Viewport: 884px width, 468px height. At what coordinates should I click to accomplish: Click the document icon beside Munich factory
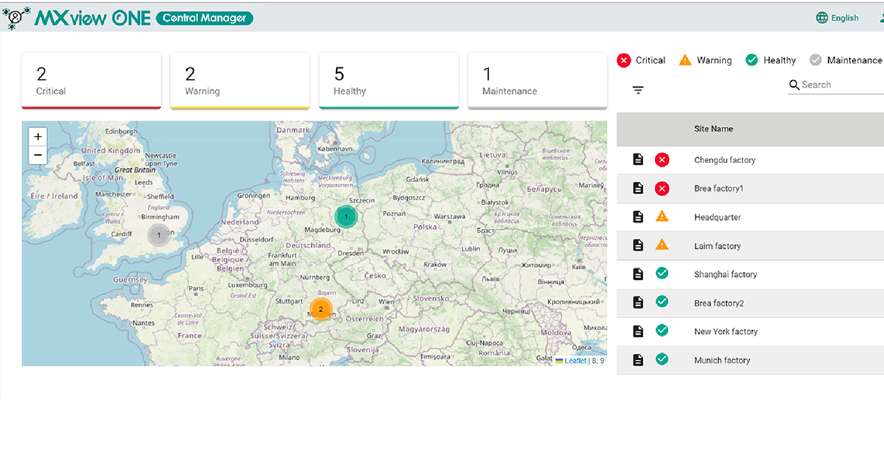(x=637, y=360)
